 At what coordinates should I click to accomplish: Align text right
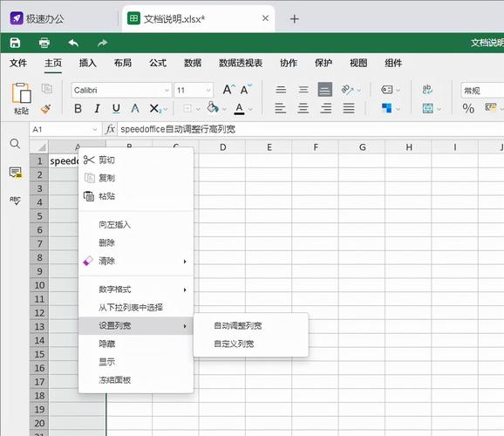click(326, 108)
